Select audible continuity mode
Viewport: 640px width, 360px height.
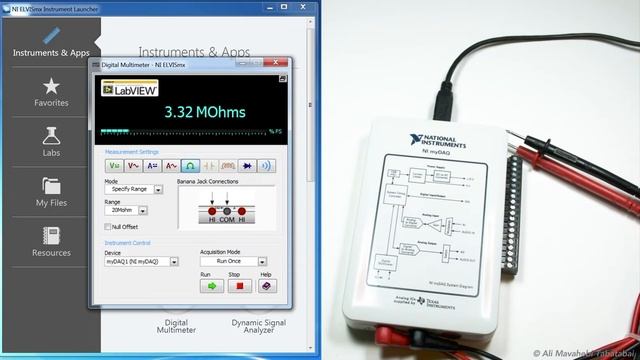(x=266, y=166)
